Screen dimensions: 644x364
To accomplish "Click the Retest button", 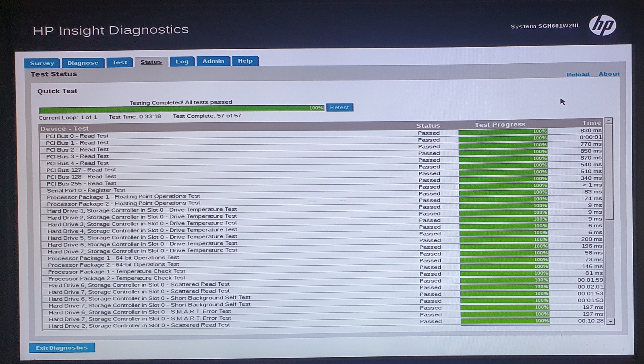I will 340,107.
